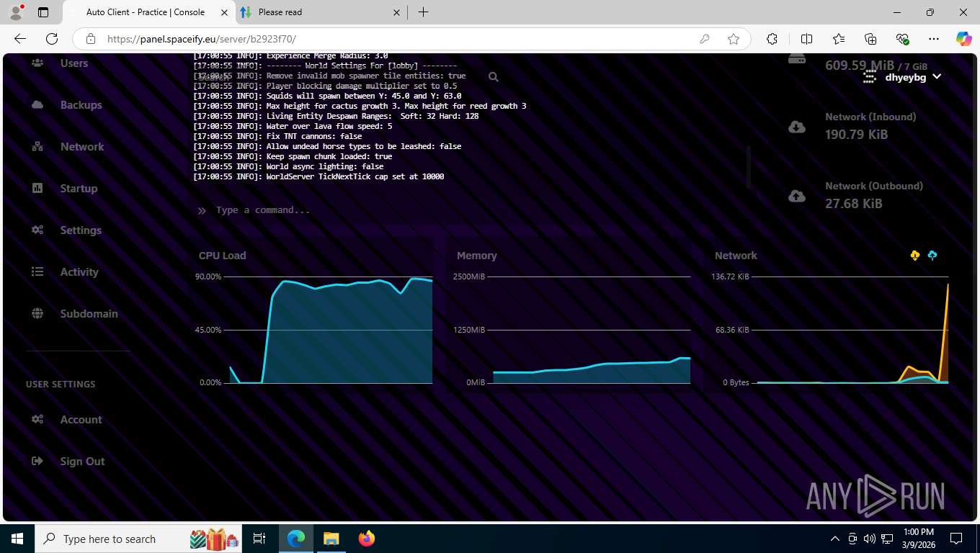The image size is (980, 553).
Task: Click the Users people icon in the sidebar
Action: click(x=37, y=63)
